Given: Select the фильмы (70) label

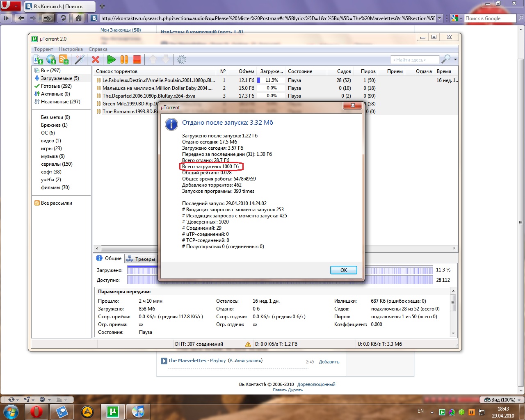Looking at the screenshot, I should point(55,187).
